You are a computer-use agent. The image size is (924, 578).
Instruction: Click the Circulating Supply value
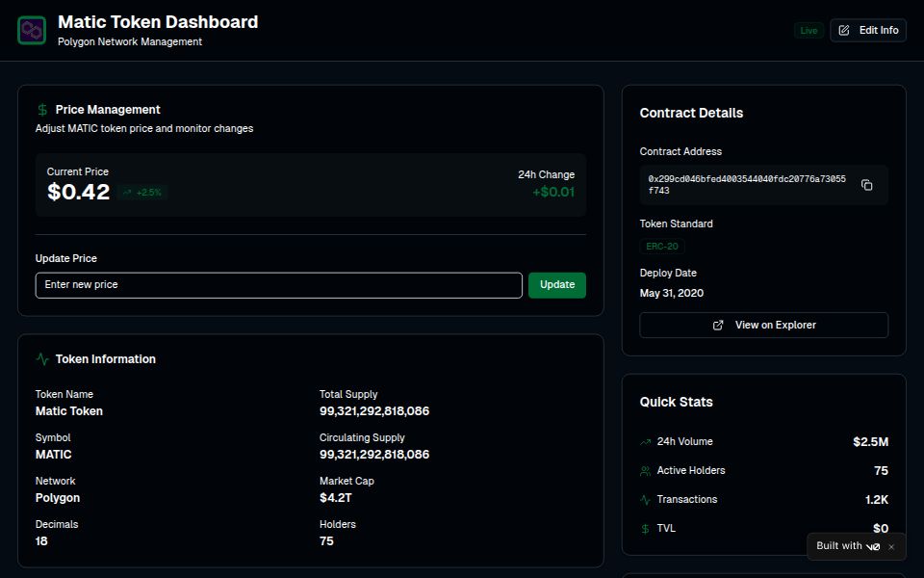point(374,455)
